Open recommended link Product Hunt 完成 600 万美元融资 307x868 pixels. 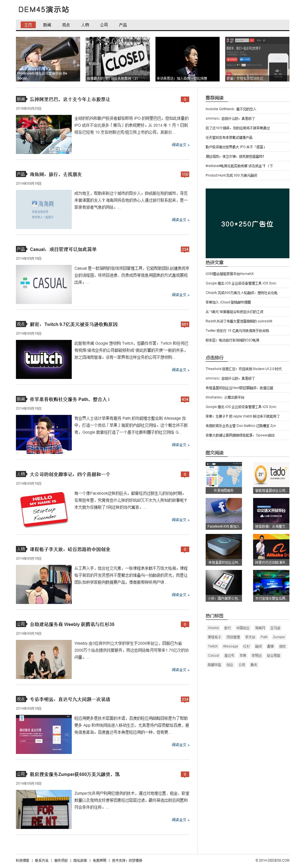point(231,175)
